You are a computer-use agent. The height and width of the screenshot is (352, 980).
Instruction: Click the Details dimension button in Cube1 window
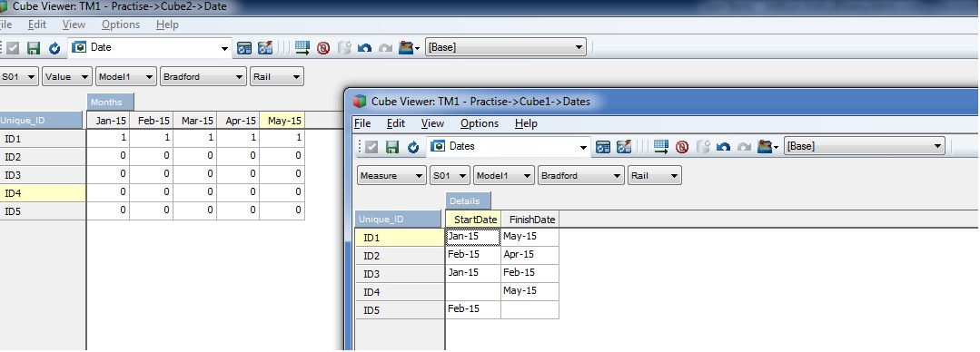click(468, 201)
